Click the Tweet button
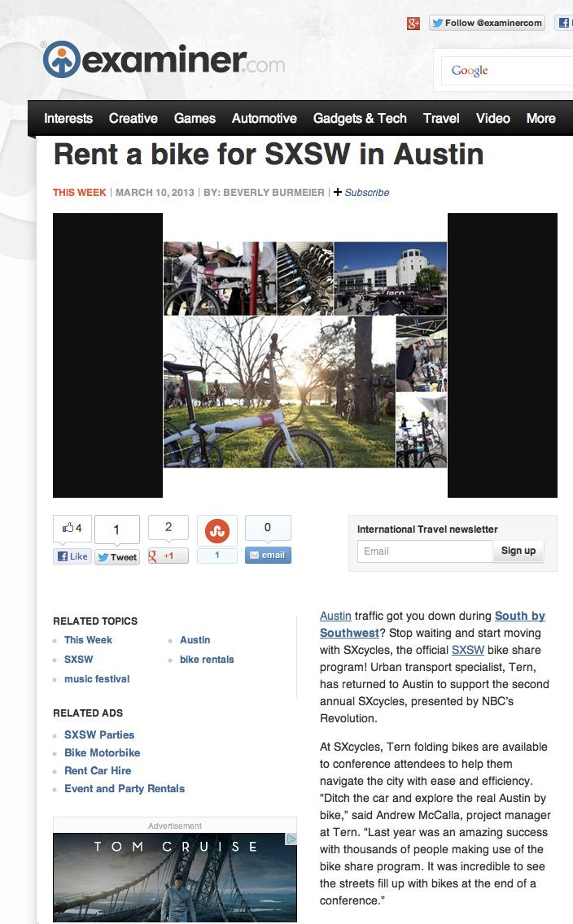 click(117, 557)
